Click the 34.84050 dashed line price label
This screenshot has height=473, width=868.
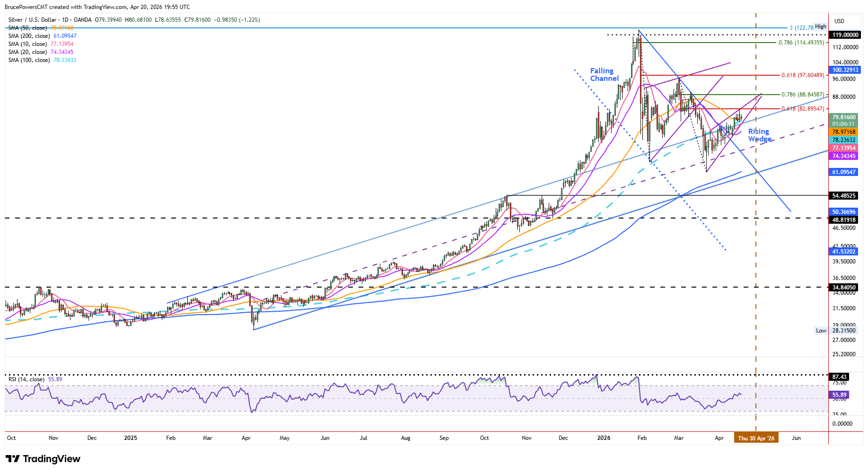tap(843, 288)
